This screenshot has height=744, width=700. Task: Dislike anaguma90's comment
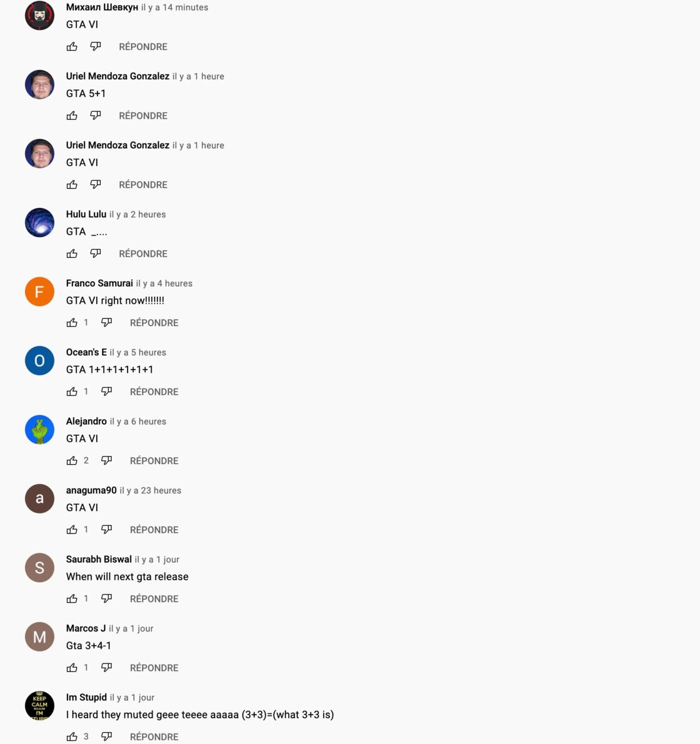[106, 530]
